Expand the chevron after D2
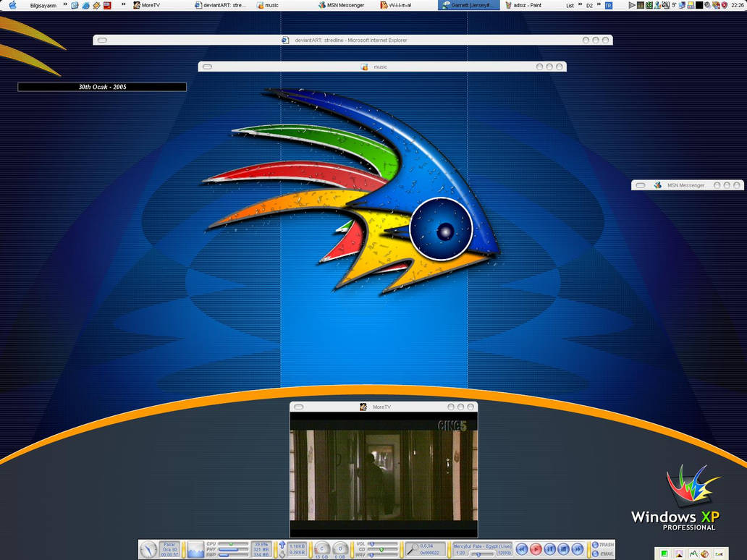This screenshot has height=560, width=747. (x=599, y=4)
